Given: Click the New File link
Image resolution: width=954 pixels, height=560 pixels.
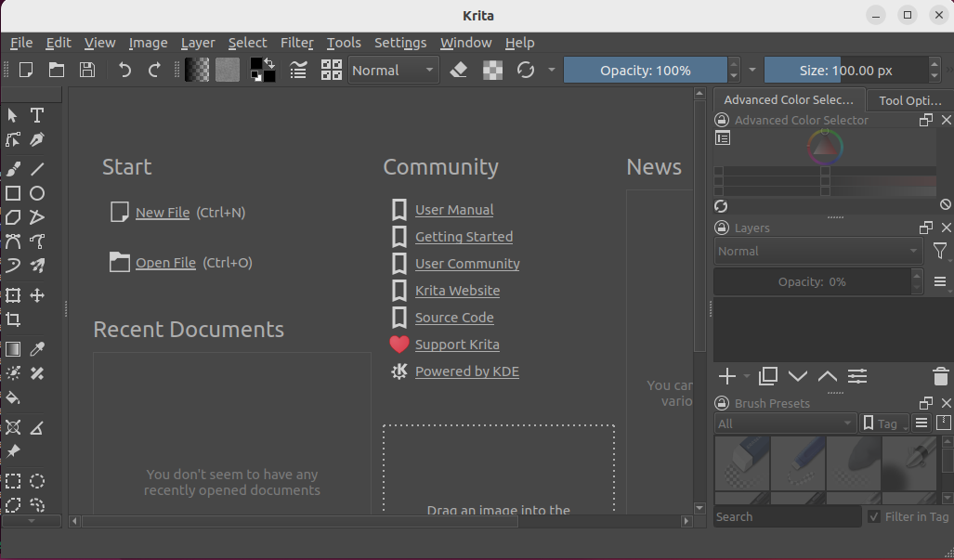Looking at the screenshot, I should [163, 213].
